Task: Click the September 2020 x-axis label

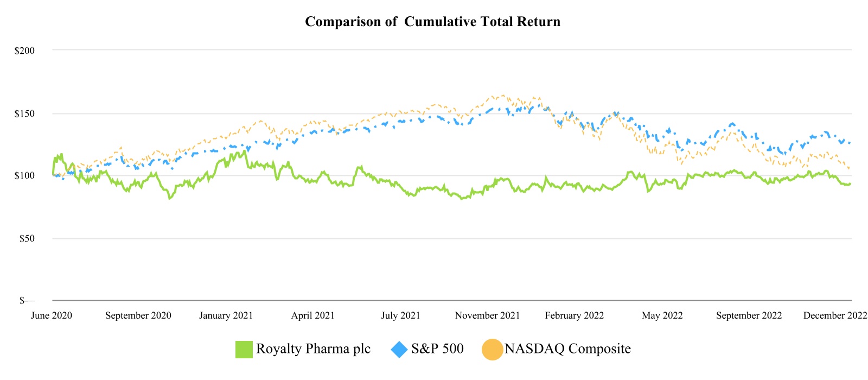Action: (x=138, y=315)
